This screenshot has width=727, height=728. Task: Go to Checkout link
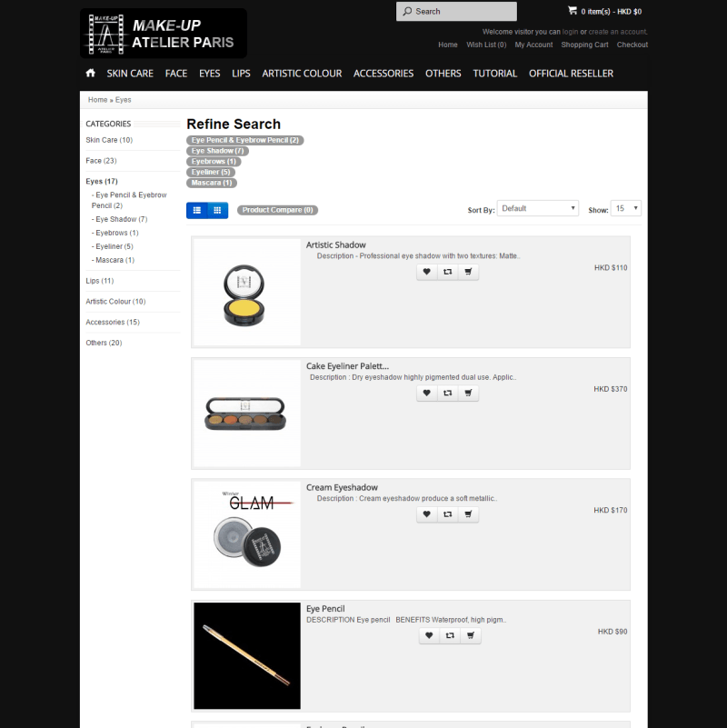pyautogui.click(x=632, y=45)
